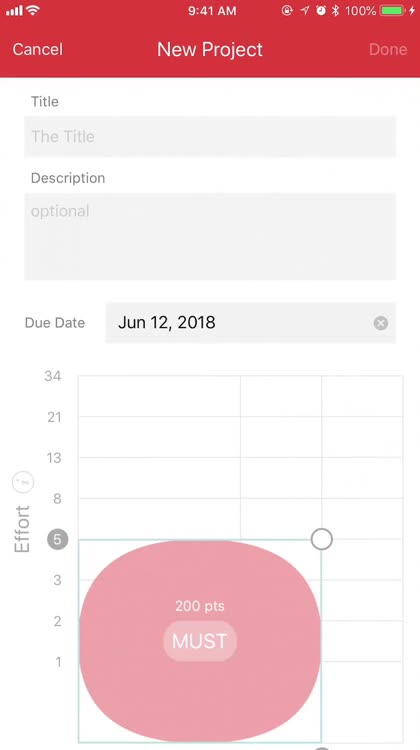The image size is (420, 750).
Task: Tap Done to save the project
Action: (388, 49)
